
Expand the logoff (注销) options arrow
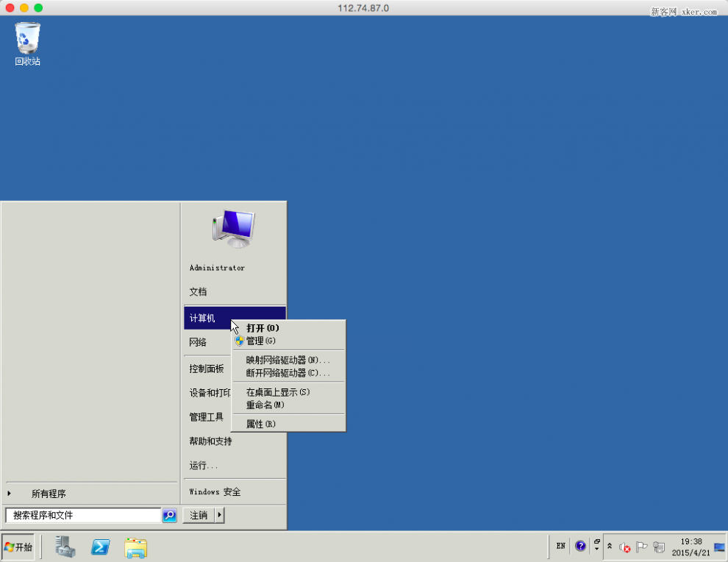pos(220,515)
